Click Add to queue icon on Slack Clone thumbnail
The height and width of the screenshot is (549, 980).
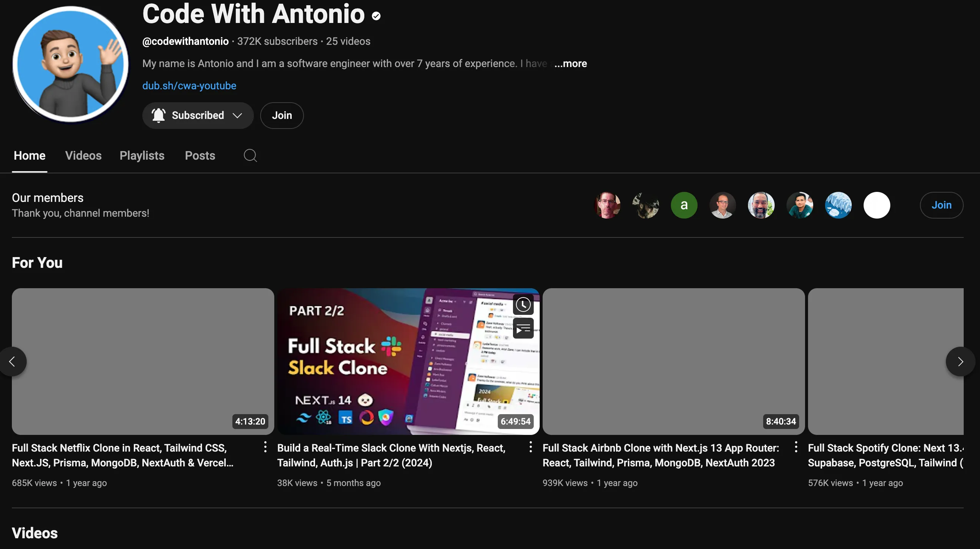(x=523, y=329)
